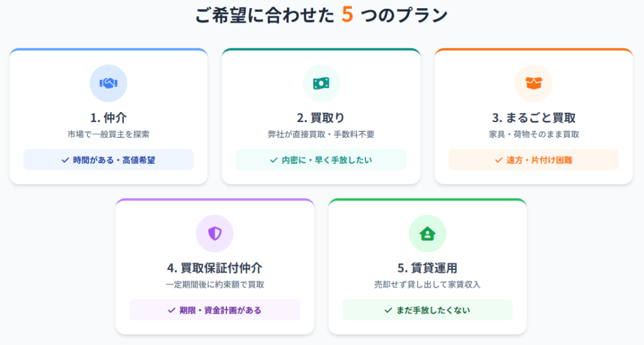Click the money bill icon for 買取り
The width and height of the screenshot is (644, 345).
[321, 84]
